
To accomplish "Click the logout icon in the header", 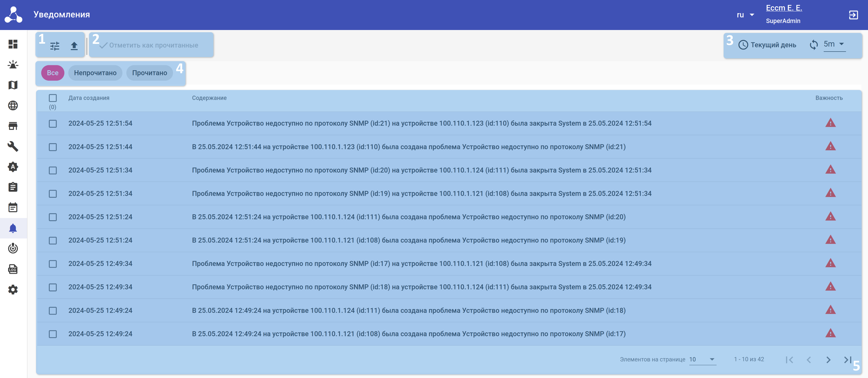I will click(853, 15).
